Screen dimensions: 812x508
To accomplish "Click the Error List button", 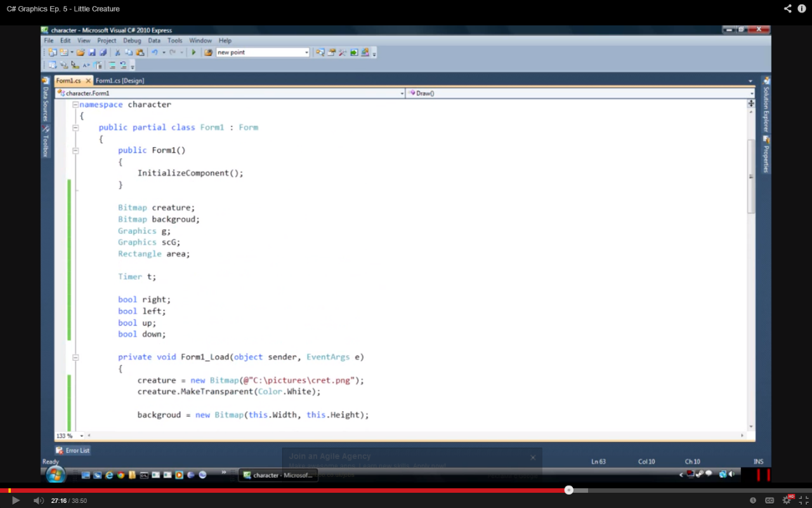I will click(73, 450).
